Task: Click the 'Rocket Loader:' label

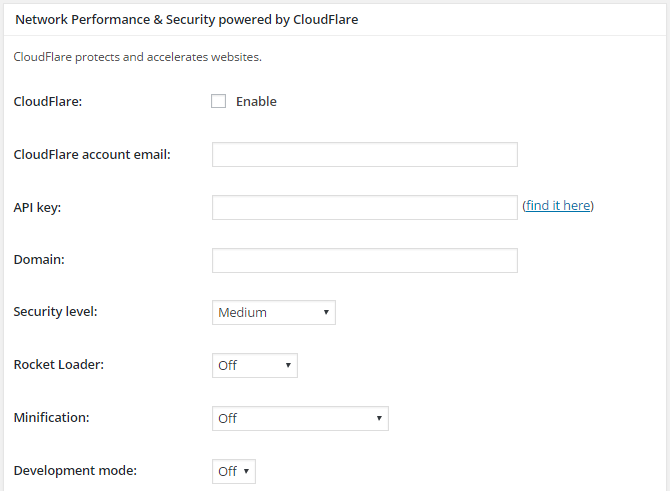Action: pos(59,365)
